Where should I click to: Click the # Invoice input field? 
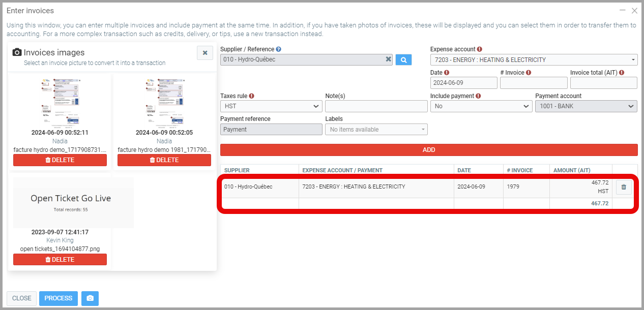(533, 83)
